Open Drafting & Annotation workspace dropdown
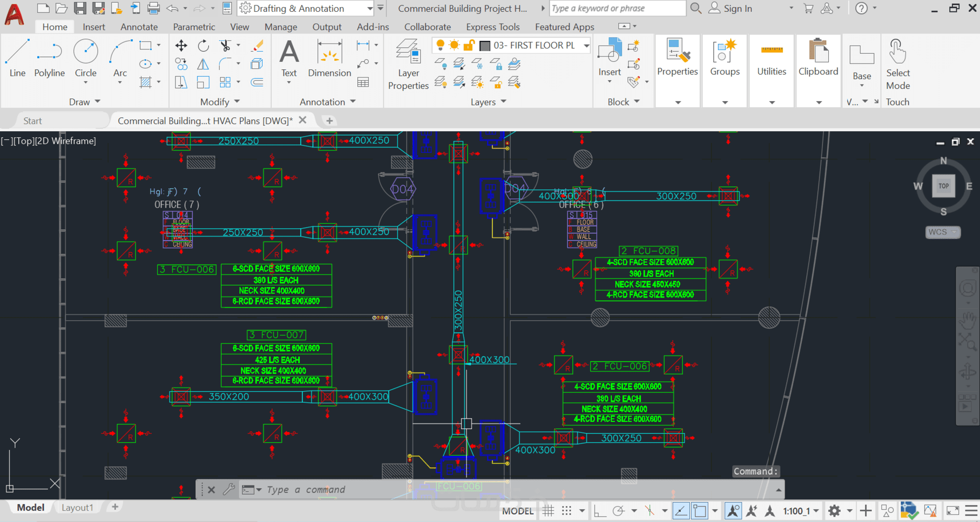980x522 pixels. pos(370,9)
